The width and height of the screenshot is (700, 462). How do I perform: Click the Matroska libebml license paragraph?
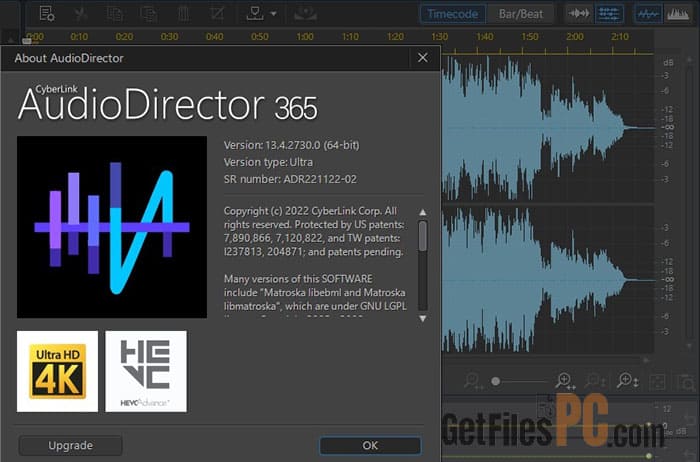pos(315,296)
